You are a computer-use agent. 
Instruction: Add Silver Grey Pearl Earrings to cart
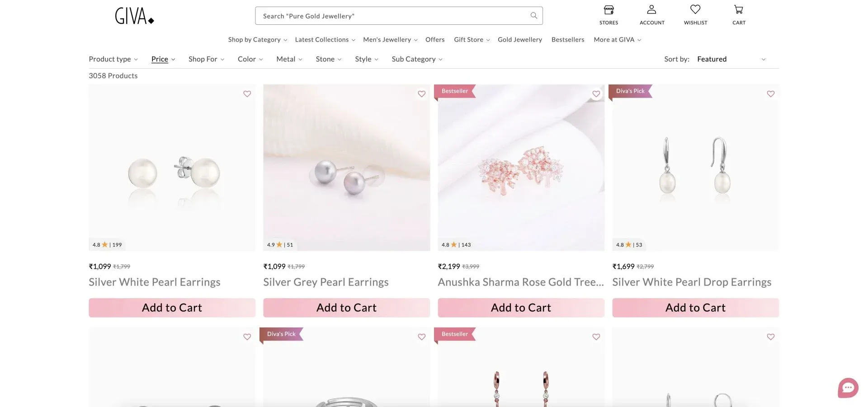point(347,308)
